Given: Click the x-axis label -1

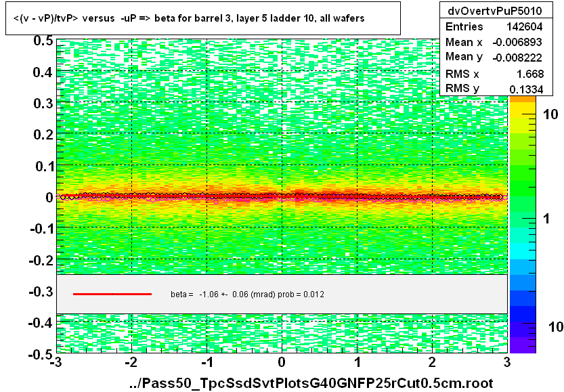Looking at the screenshot, I should tap(207, 362).
